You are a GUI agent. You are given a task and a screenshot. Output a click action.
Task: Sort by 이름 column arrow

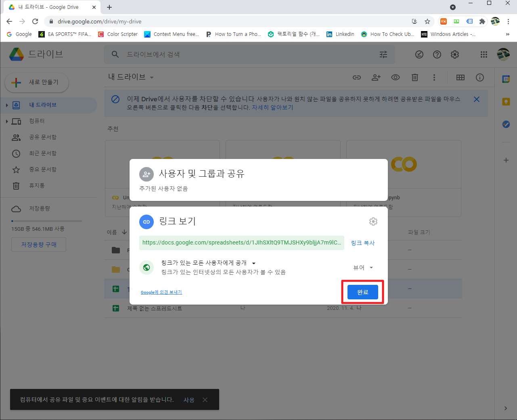(124, 232)
